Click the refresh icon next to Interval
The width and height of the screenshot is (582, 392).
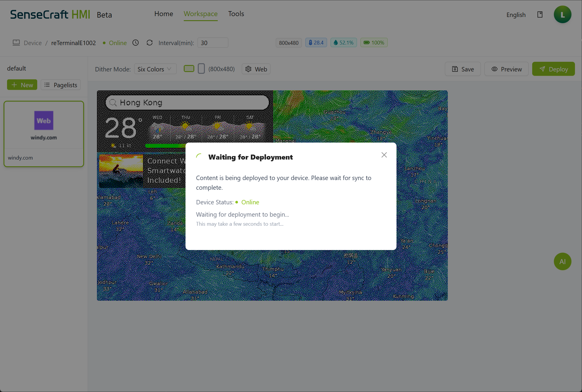click(149, 43)
